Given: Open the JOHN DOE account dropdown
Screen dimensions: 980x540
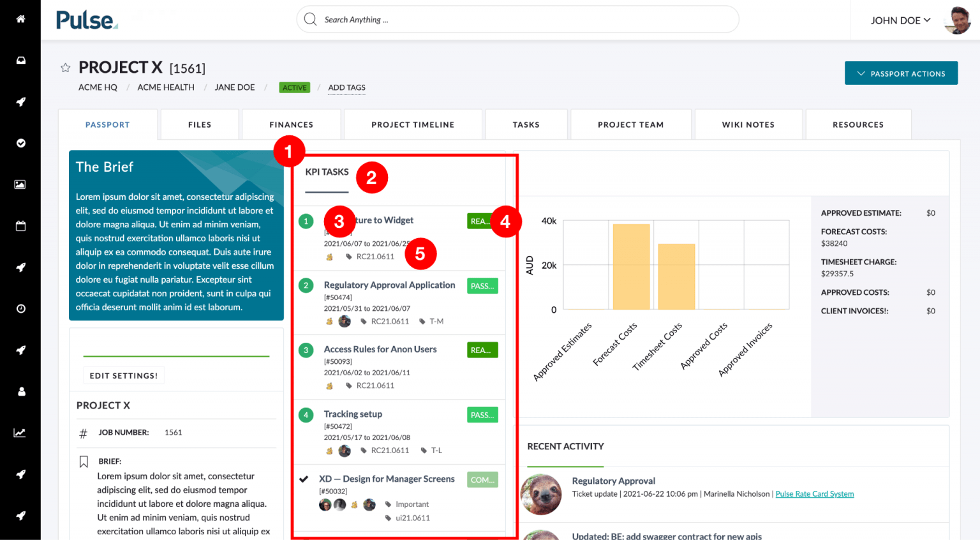Looking at the screenshot, I should pyautogui.click(x=900, y=20).
